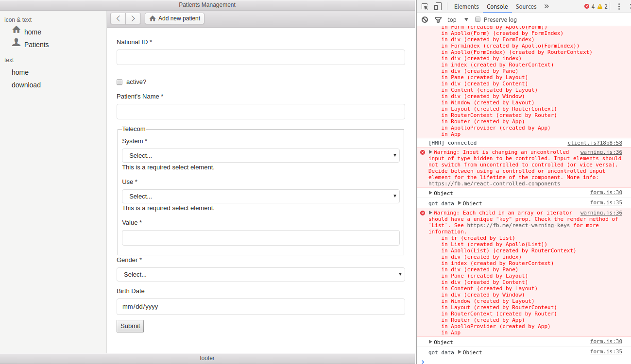Open warning.js:36 link on the Input warning
This screenshot has height=364, width=631.
[601, 152]
